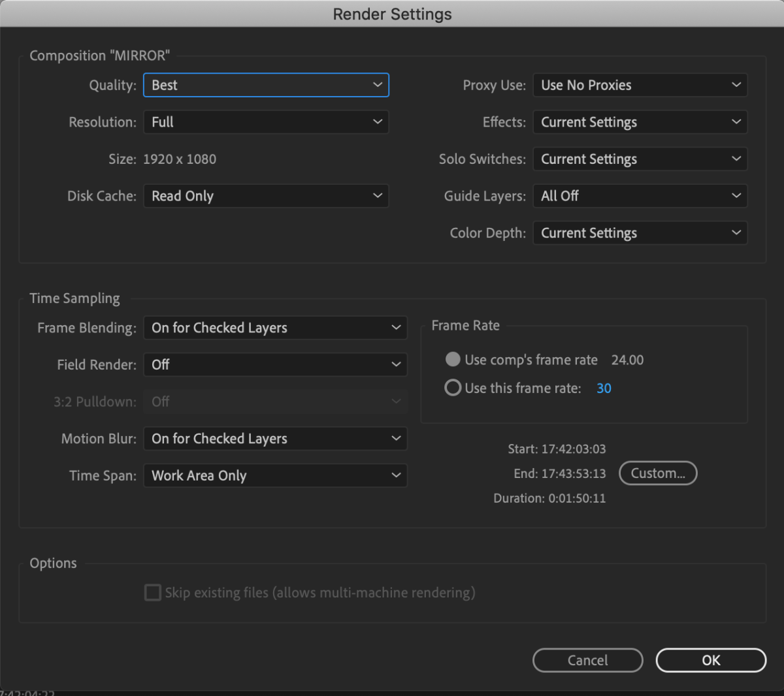Viewport: 784px width, 696px height.
Task: Expand the Solo Switches dropdown
Action: click(640, 159)
